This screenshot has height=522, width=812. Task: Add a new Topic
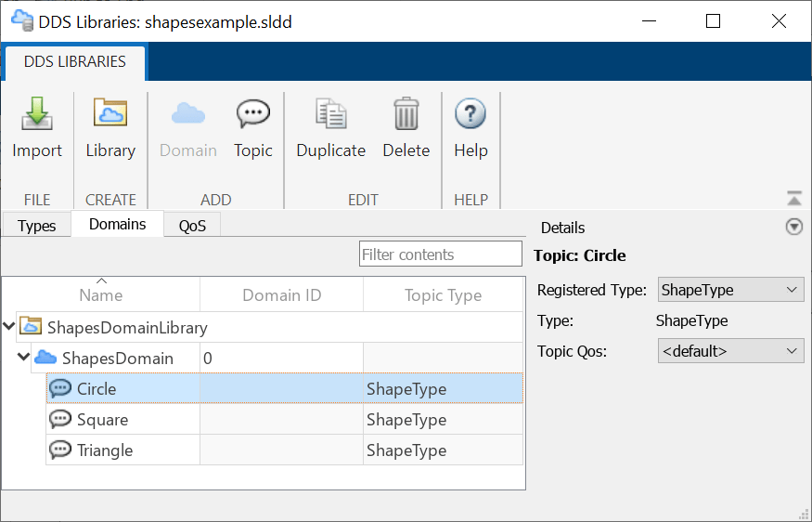pyautogui.click(x=252, y=115)
